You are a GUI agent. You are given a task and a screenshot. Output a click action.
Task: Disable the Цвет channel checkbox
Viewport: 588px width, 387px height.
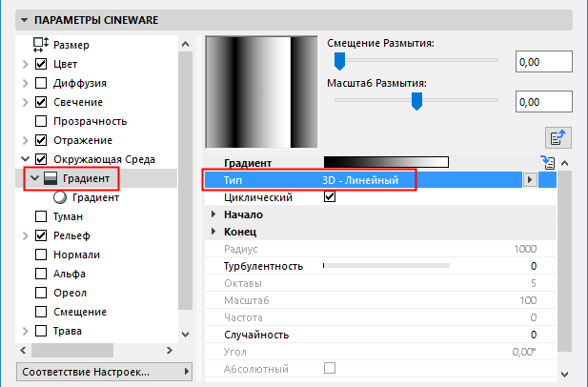pos(41,64)
